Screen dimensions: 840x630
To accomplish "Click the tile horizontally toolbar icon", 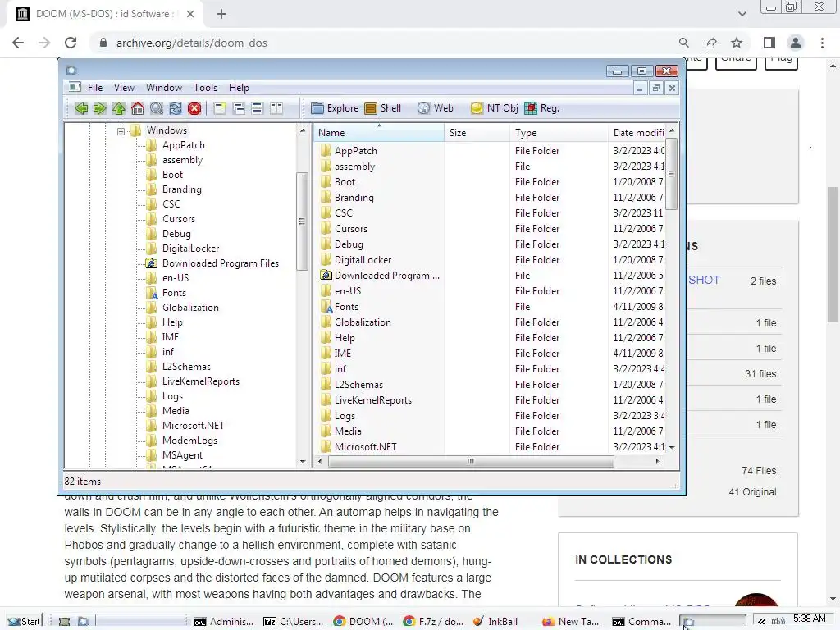I will coord(257,108).
